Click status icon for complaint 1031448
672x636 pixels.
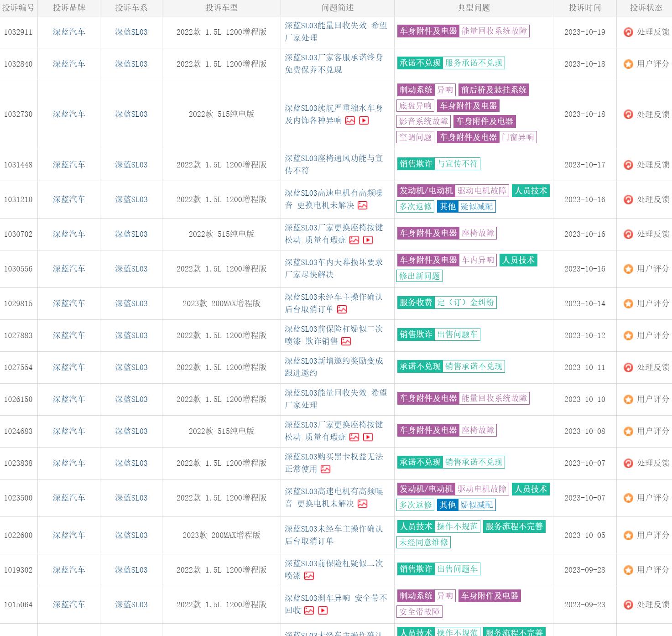tap(628, 165)
